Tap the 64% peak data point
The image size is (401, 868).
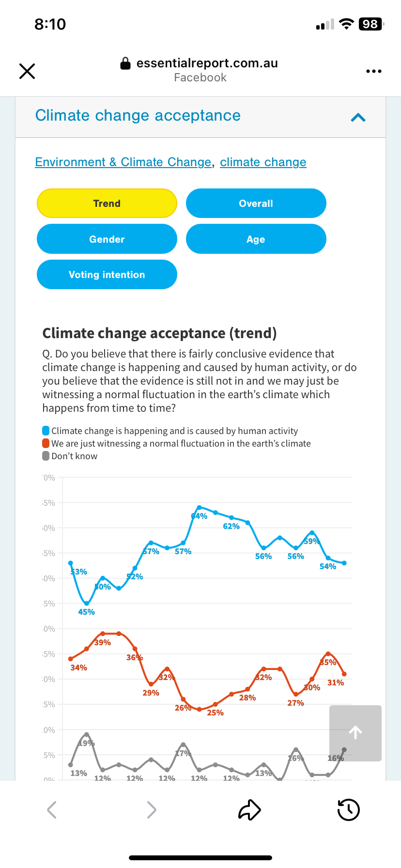[199, 508]
